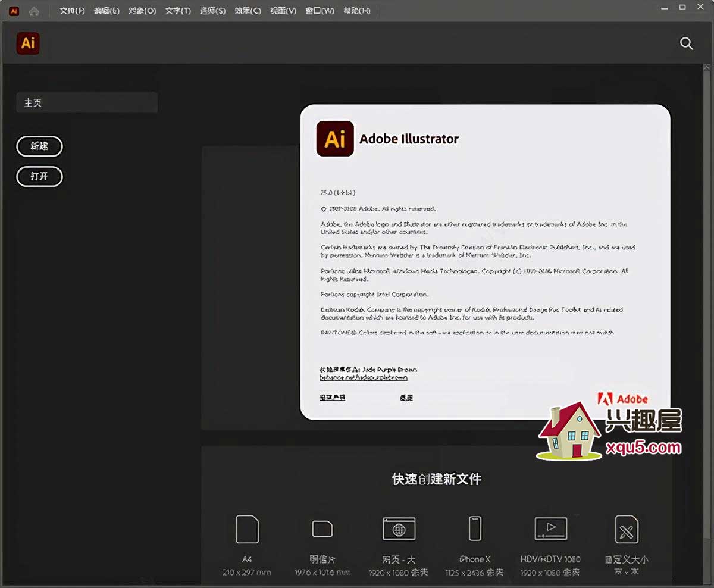Open search with the magnifier icon
Screen dimensions: 714x588
(x=687, y=43)
